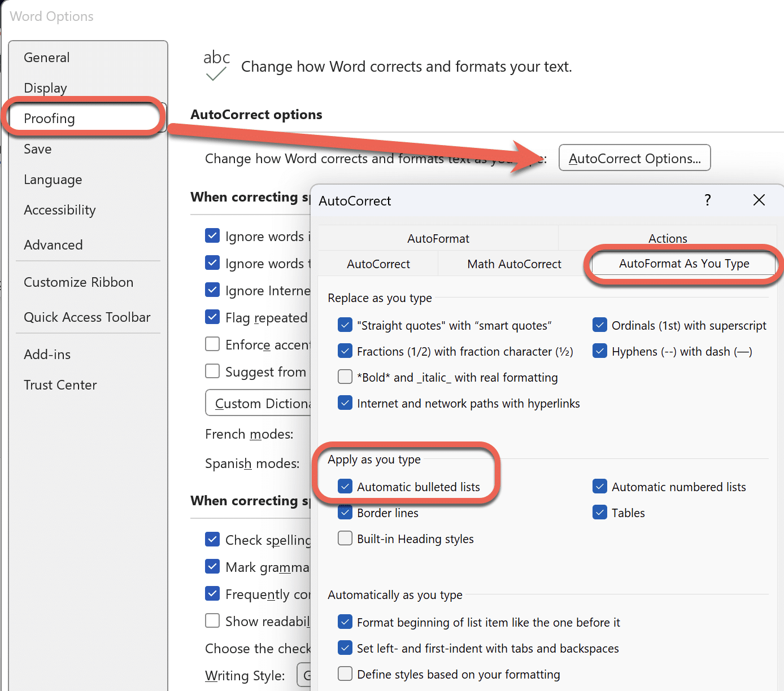Viewport: 784px width, 691px height.
Task: Check Define styles based on your formatting
Action: pyautogui.click(x=345, y=674)
